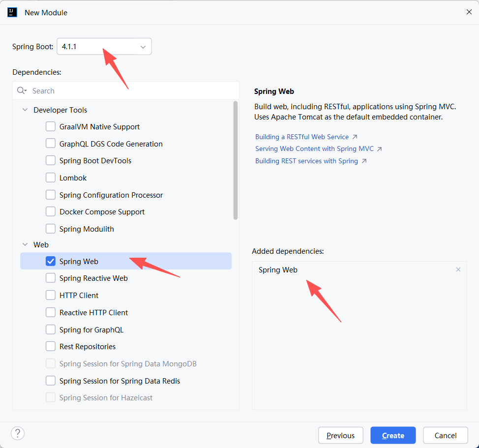Enable Rest Repositories dependency

[x=50, y=346]
